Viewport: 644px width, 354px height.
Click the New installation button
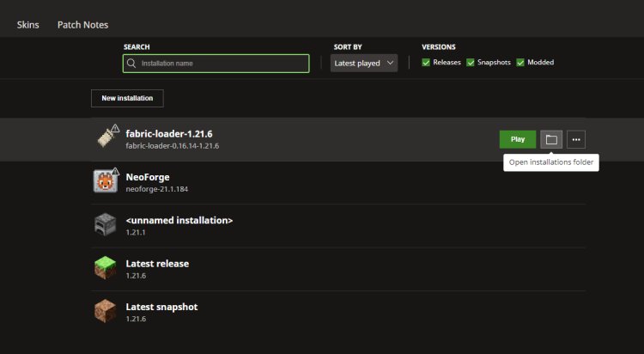127,98
